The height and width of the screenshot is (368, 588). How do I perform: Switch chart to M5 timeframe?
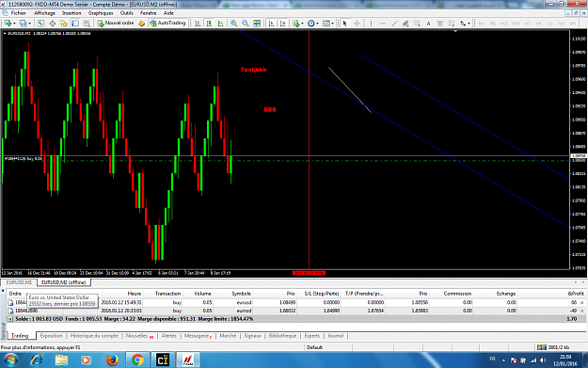[493, 24]
